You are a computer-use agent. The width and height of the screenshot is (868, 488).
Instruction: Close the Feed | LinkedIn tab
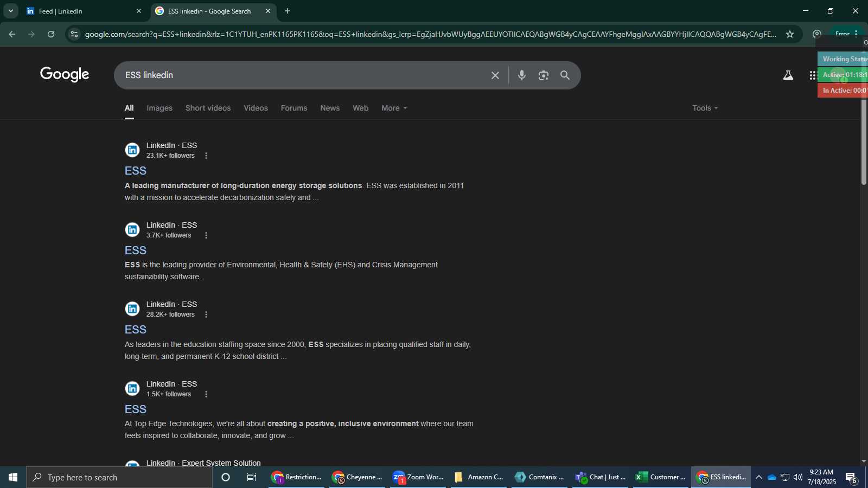[x=139, y=11]
